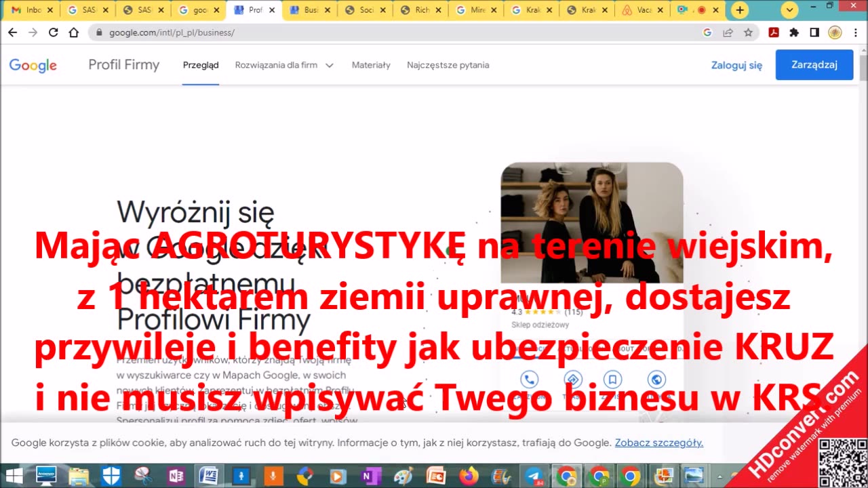Click the Zaloguj się link
Image resolution: width=868 pixels, height=488 pixels.
click(736, 65)
